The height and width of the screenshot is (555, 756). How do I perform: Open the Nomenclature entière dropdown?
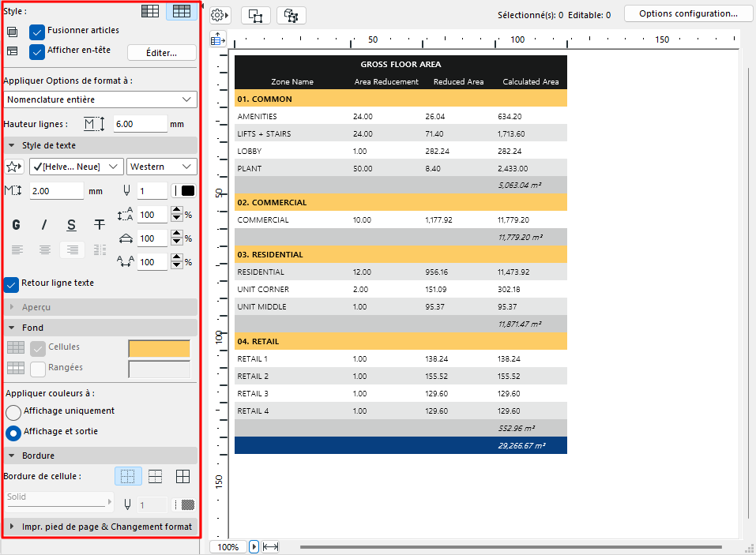(x=100, y=99)
